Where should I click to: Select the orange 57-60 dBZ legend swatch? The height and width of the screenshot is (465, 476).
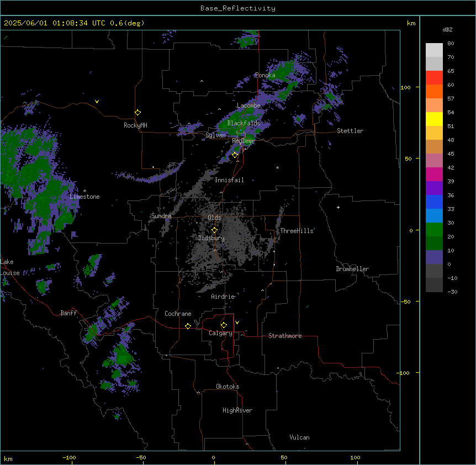pyautogui.click(x=434, y=91)
